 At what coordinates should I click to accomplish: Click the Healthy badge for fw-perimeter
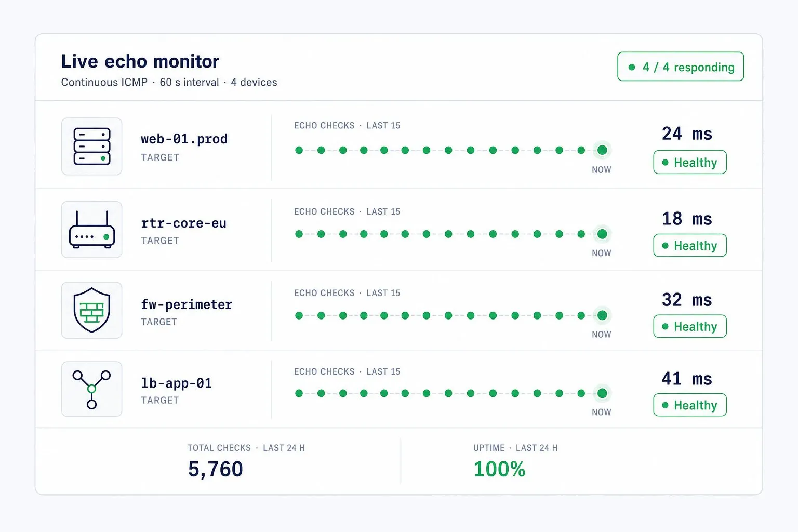[x=690, y=327]
